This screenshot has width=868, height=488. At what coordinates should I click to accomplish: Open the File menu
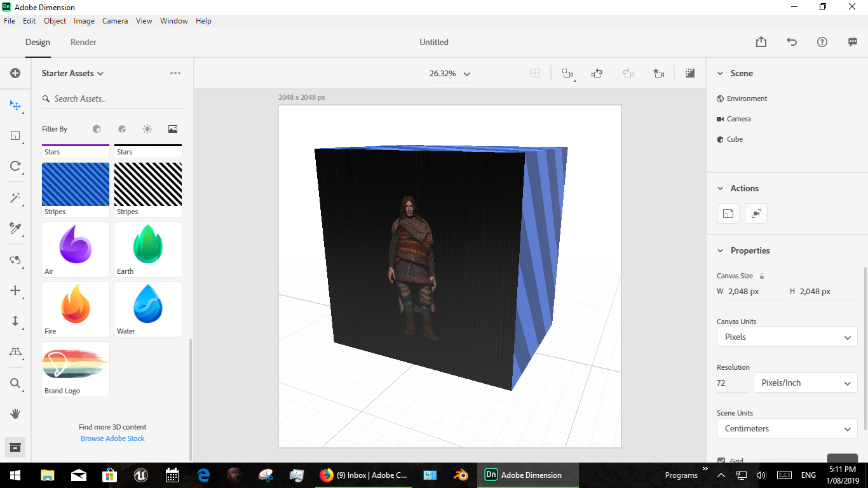point(10,21)
